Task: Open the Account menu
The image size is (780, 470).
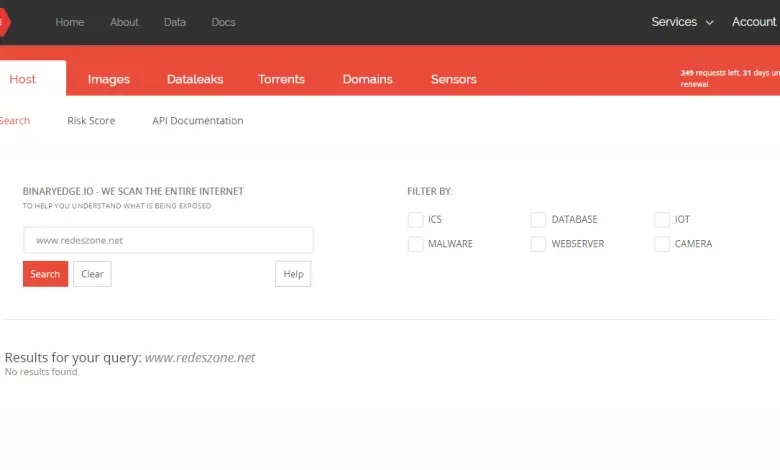Action: point(754,22)
